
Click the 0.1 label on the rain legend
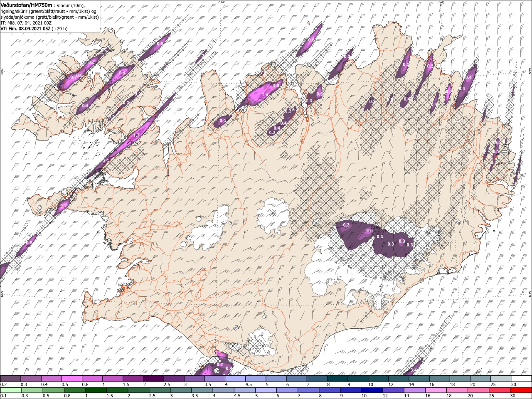tap(3, 396)
